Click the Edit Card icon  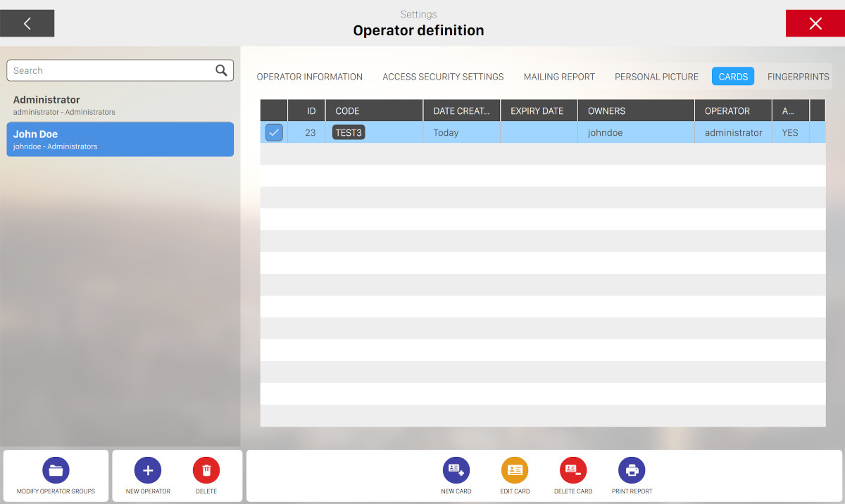click(515, 470)
